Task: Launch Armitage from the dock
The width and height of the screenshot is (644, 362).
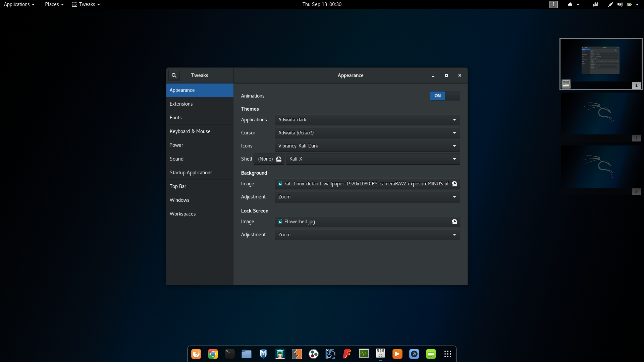Action: (280, 354)
